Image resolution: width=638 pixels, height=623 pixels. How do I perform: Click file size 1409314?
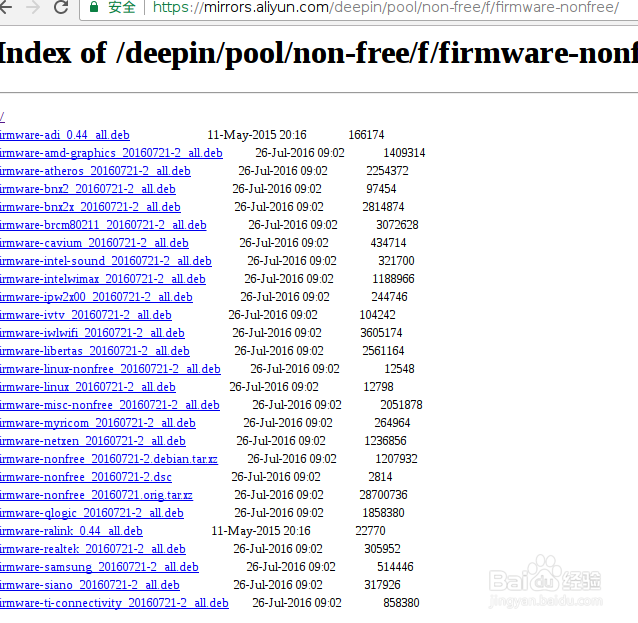point(404,153)
